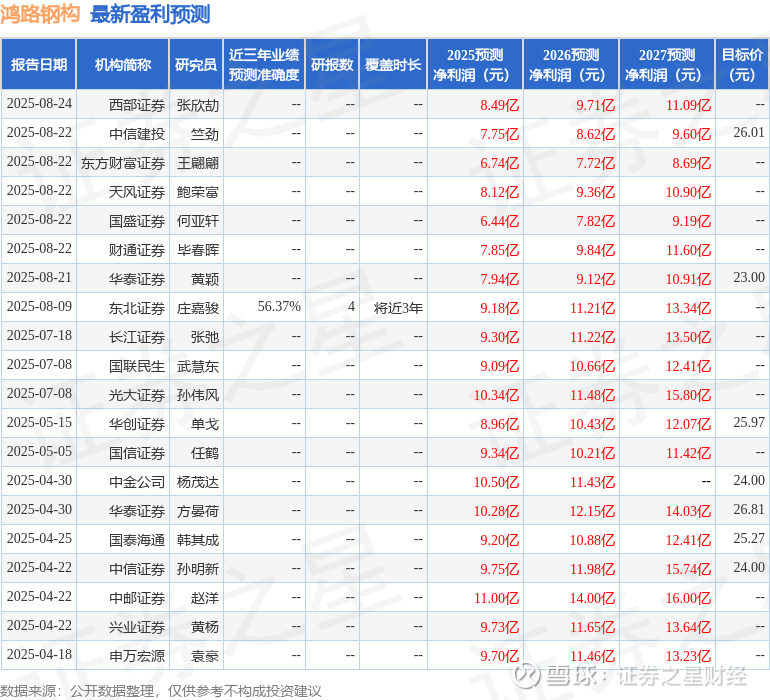Click the 2026预测净利润 column header
Image resolution: width=770 pixels, height=700 pixels.
pyautogui.click(x=571, y=65)
